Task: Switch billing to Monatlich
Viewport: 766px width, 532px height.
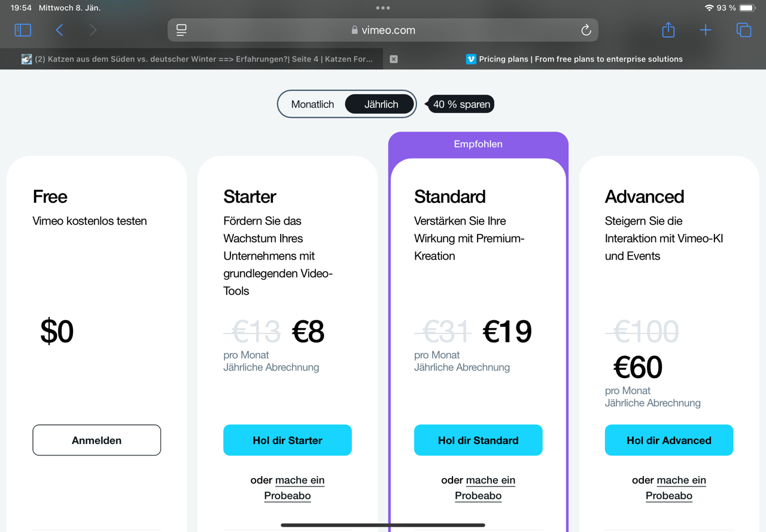Action: tap(312, 104)
